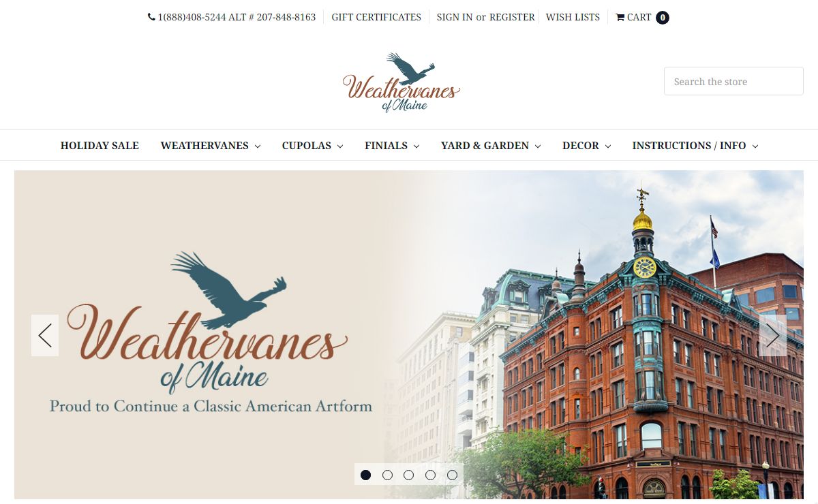Expand the Weathervanes dropdown menu

point(211,146)
